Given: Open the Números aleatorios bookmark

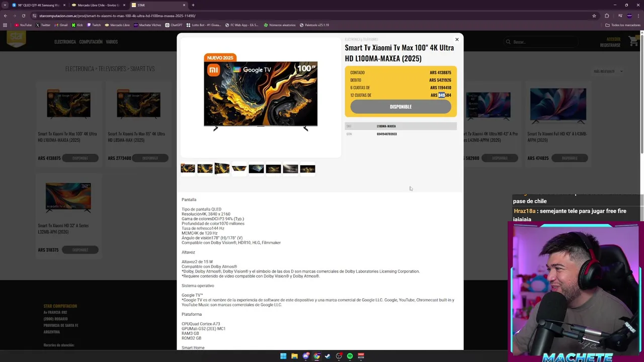Looking at the screenshot, I should [x=280, y=25].
